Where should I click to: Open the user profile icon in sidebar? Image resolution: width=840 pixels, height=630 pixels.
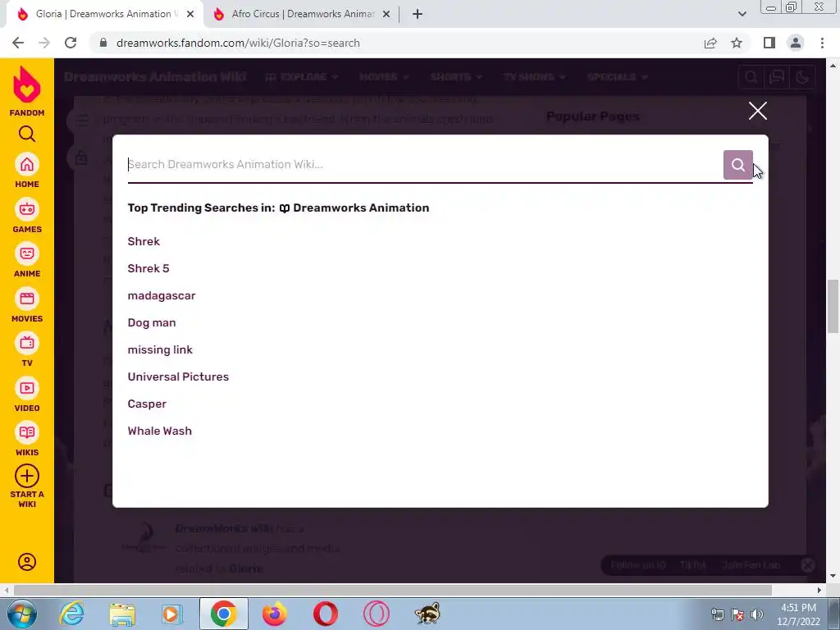click(x=27, y=561)
